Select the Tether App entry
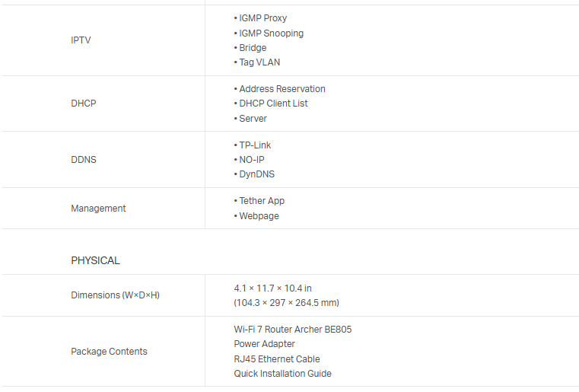The width and height of the screenshot is (579, 392). pyautogui.click(x=262, y=201)
